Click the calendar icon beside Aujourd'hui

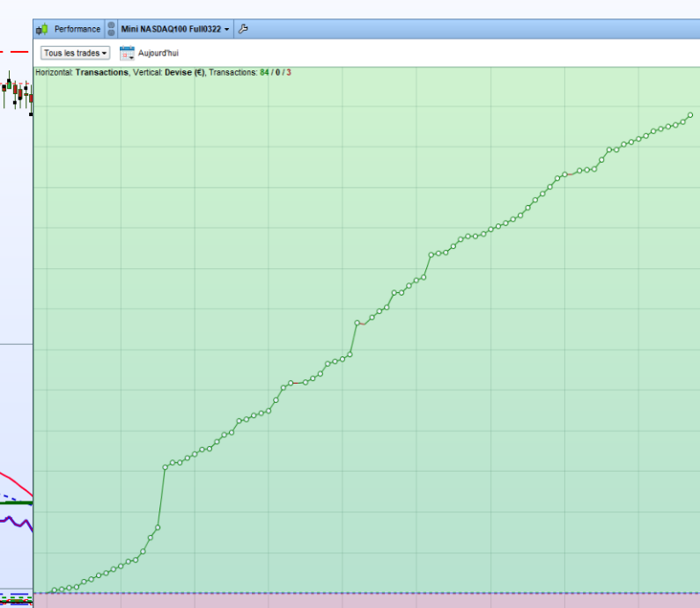click(x=127, y=53)
